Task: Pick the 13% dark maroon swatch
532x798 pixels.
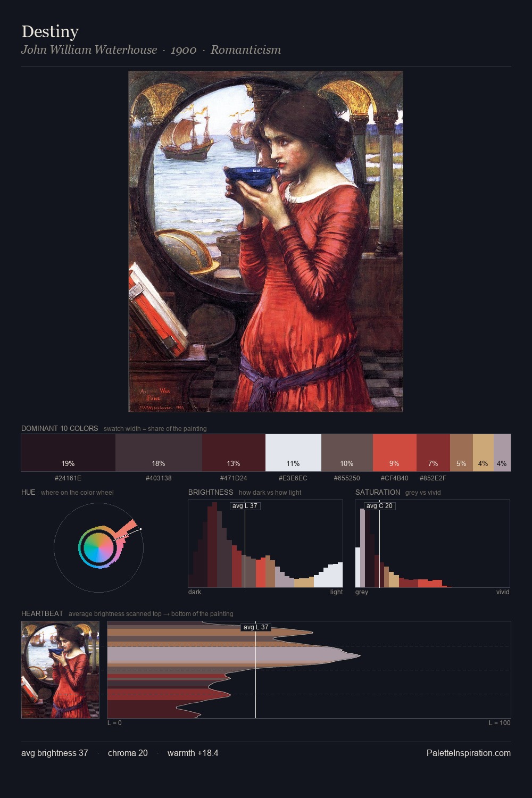Action: click(x=234, y=453)
